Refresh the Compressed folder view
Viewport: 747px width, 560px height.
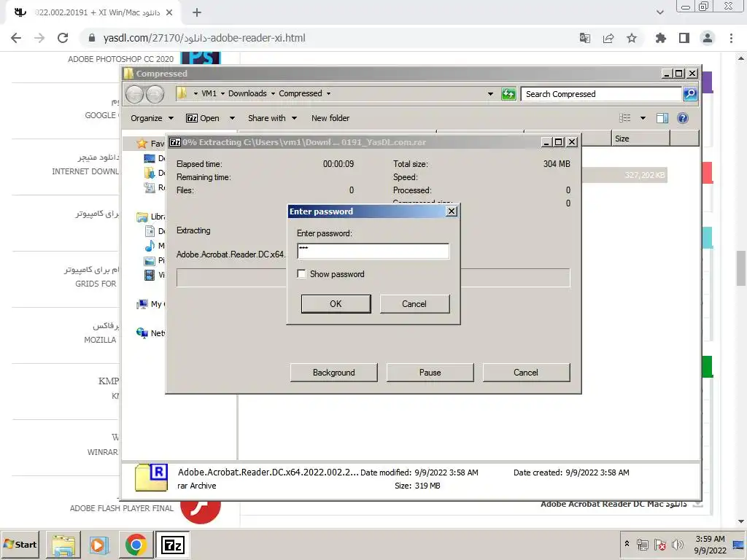pos(508,94)
